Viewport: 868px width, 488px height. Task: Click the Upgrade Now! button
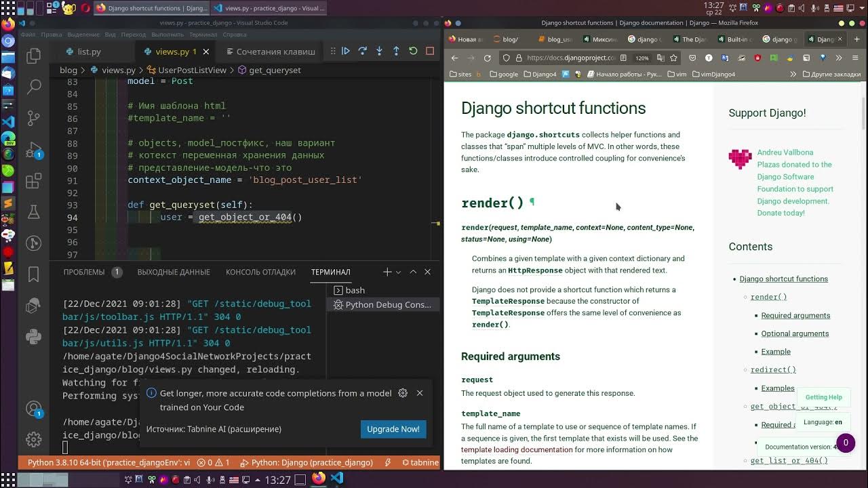pyautogui.click(x=393, y=429)
